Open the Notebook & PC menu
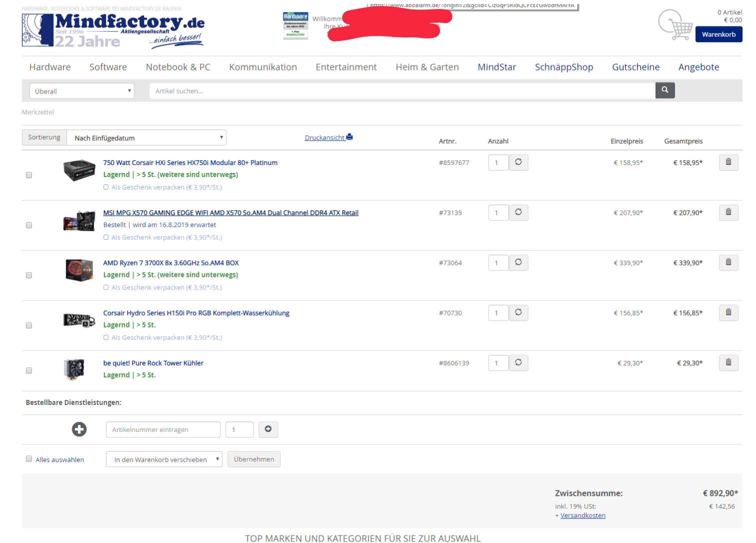Image resolution: width=756 pixels, height=543 pixels. point(178,67)
